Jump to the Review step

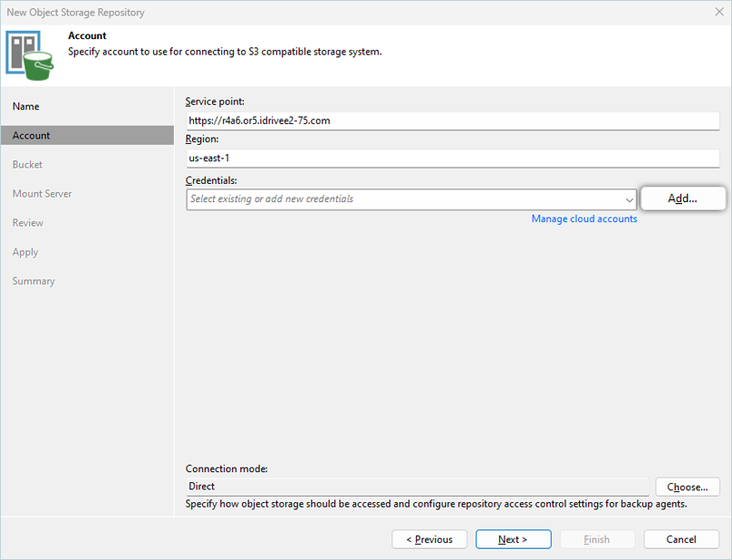[x=28, y=223]
